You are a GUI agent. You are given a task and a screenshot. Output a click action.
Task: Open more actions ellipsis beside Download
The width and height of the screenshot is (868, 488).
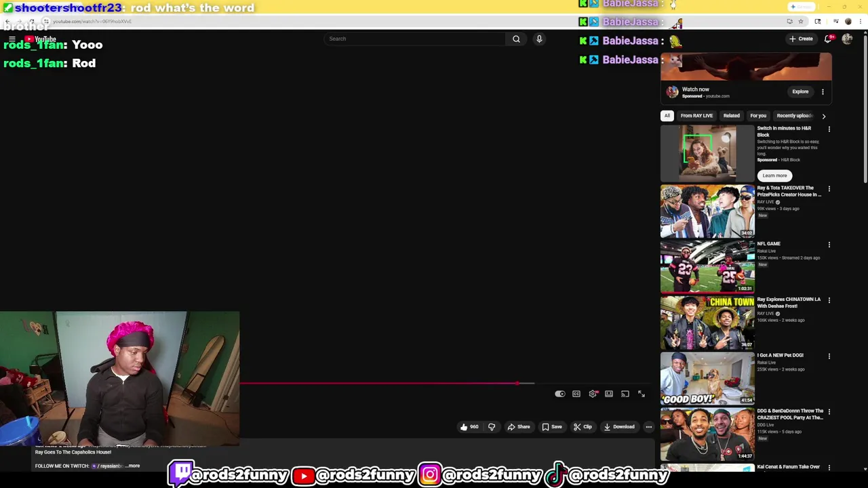[x=649, y=427]
